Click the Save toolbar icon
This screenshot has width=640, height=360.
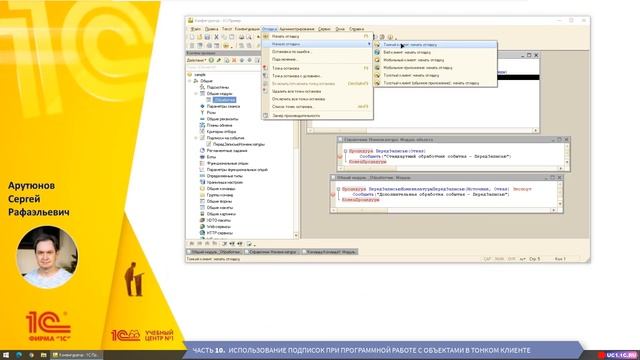(207, 37)
